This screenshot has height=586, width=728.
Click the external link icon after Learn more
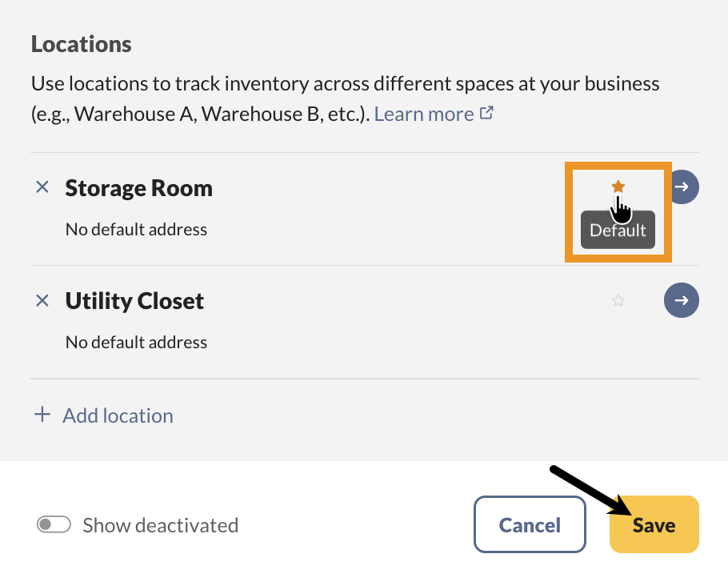click(486, 114)
